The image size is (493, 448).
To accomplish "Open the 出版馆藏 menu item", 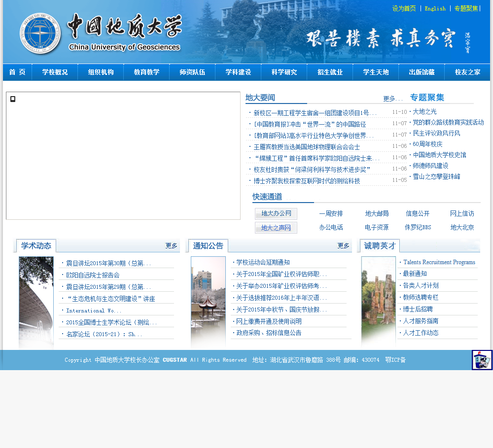I will click(x=422, y=72).
